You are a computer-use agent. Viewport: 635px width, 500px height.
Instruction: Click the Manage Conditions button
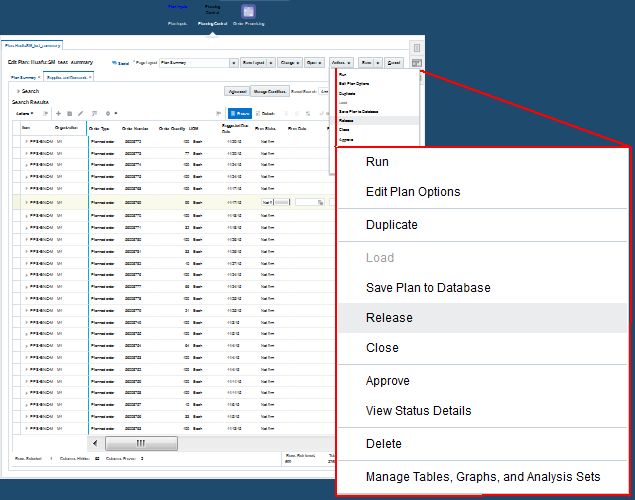[267, 91]
